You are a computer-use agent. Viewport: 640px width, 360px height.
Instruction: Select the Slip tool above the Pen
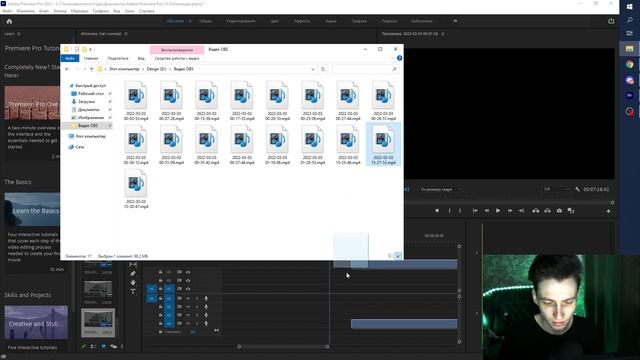coord(133,264)
